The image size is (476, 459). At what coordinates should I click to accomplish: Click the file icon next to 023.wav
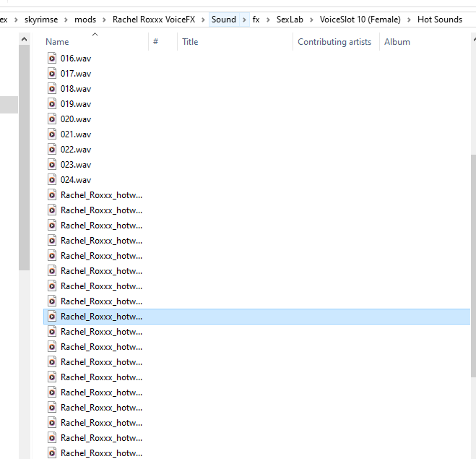point(52,164)
